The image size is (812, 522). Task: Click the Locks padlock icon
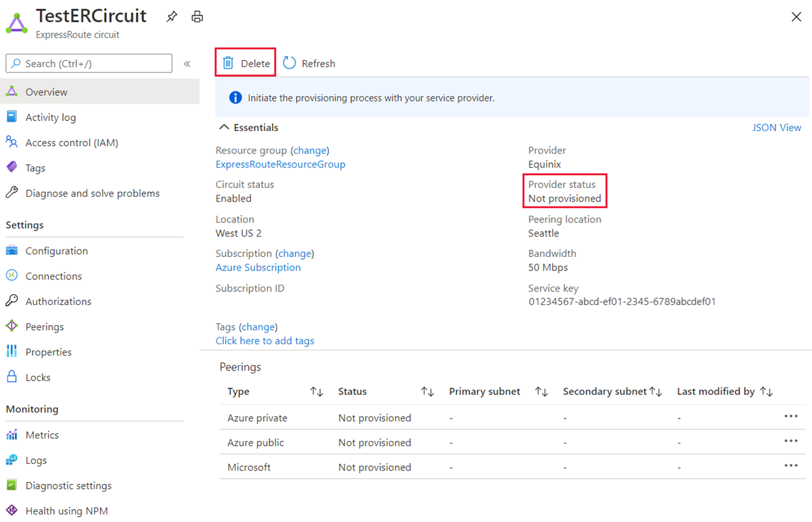coord(13,377)
